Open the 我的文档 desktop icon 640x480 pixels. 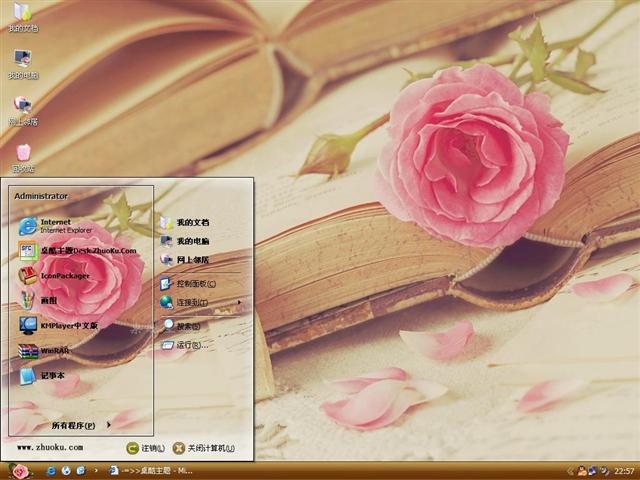[x=23, y=17]
